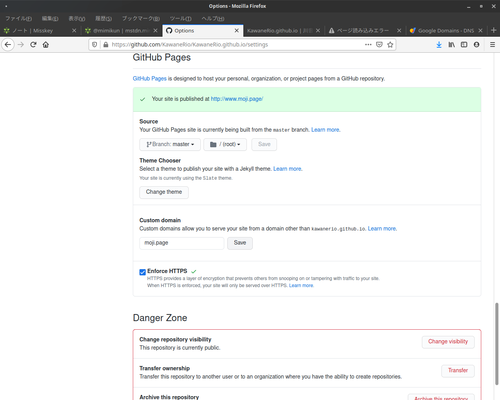Save page to Pocket icon
This screenshot has height=400, width=500.
point(379,44)
